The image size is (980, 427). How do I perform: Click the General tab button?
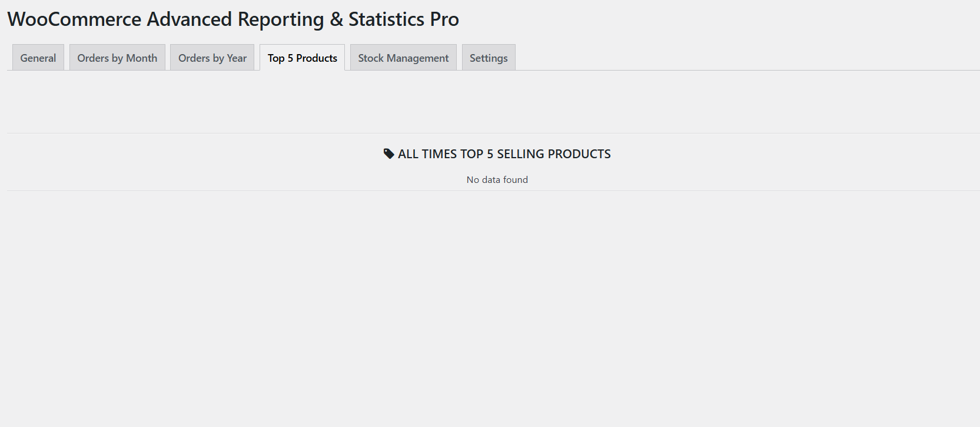point(38,57)
